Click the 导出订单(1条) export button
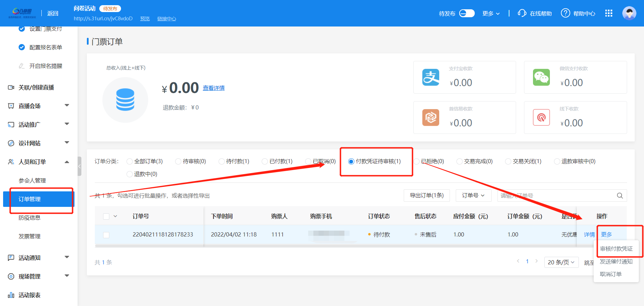Viewport: 644px width, 306px height. point(426,196)
